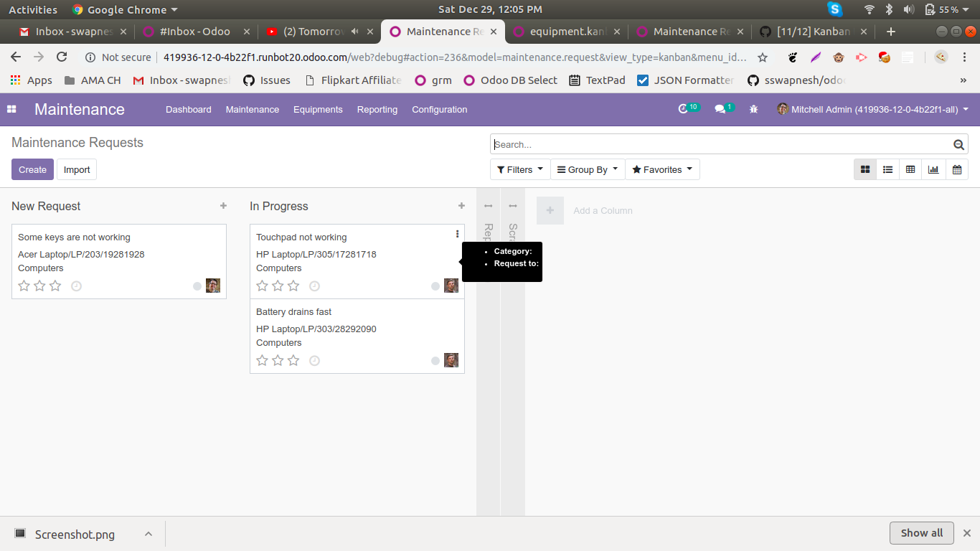980x551 pixels.
Task: Open the Group By dropdown
Action: [587, 169]
